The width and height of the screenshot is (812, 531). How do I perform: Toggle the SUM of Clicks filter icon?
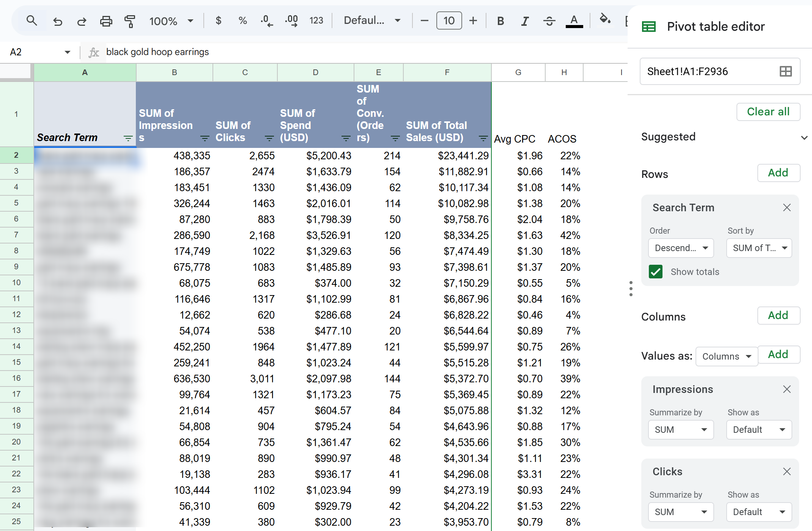point(269,138)
